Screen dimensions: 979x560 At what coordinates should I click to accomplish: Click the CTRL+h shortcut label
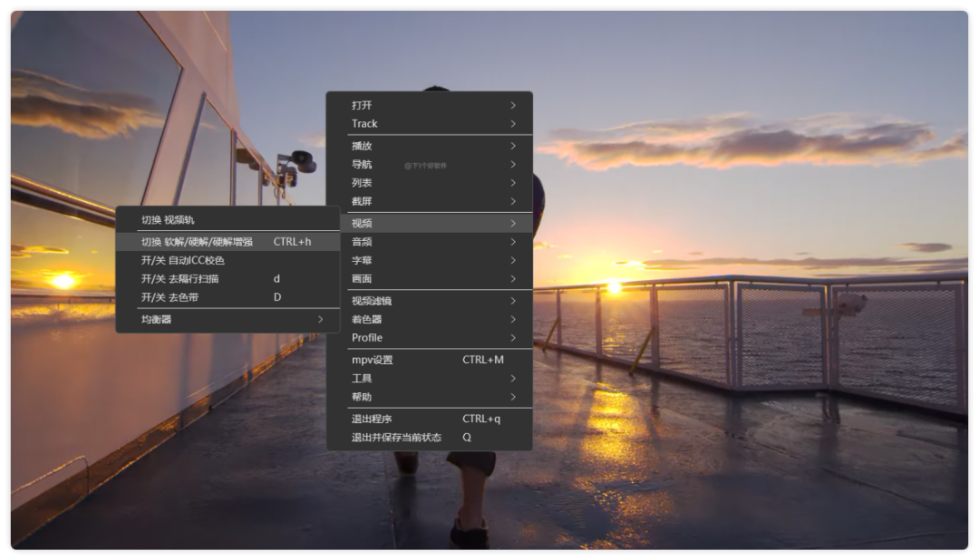pyautogui.click(x=292, y=242)
